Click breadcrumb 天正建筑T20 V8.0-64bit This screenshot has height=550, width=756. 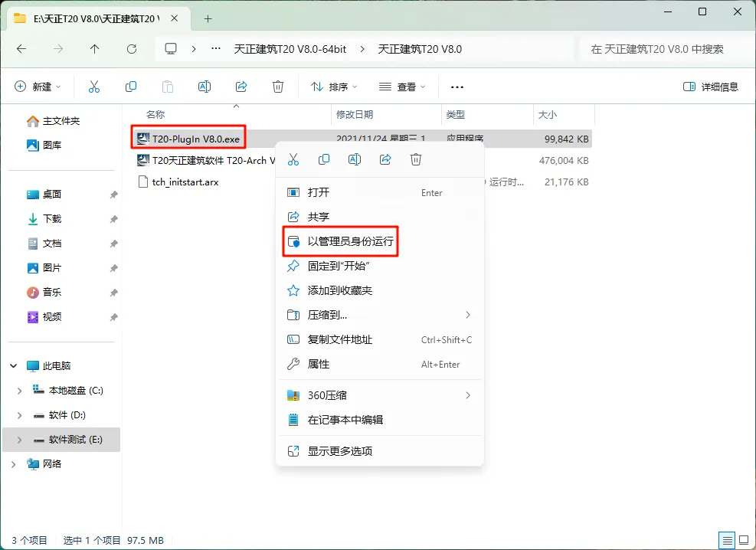pyautogui.click(x=290, y=49)
